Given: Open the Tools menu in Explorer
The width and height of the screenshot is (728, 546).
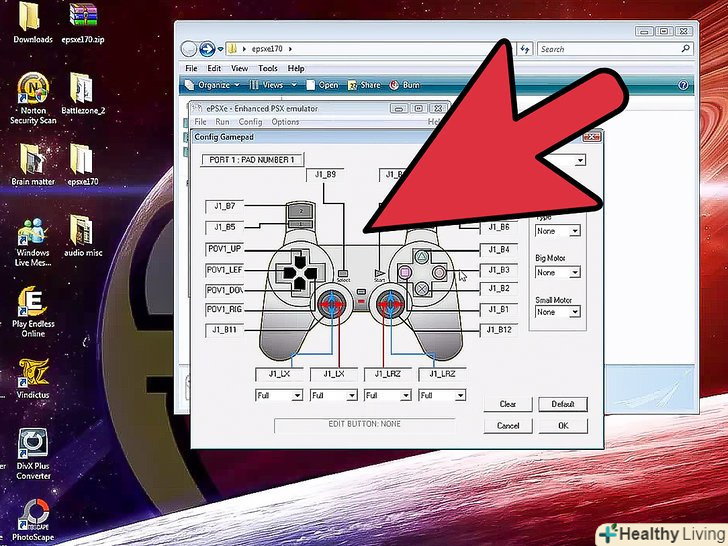Looking at the screenshot, I should click(x=268, y=68).
